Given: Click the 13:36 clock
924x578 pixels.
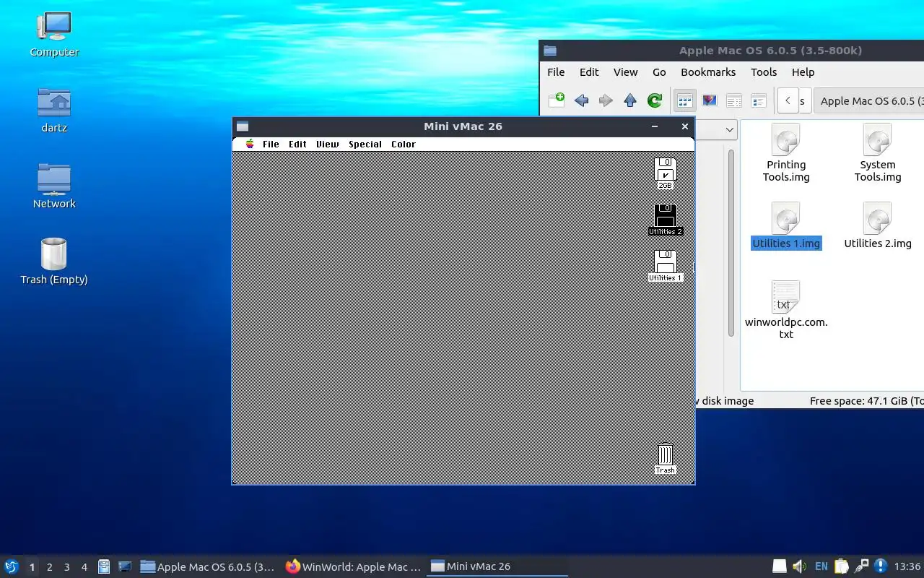Looking at the screenshot, I should pos(907,566).
